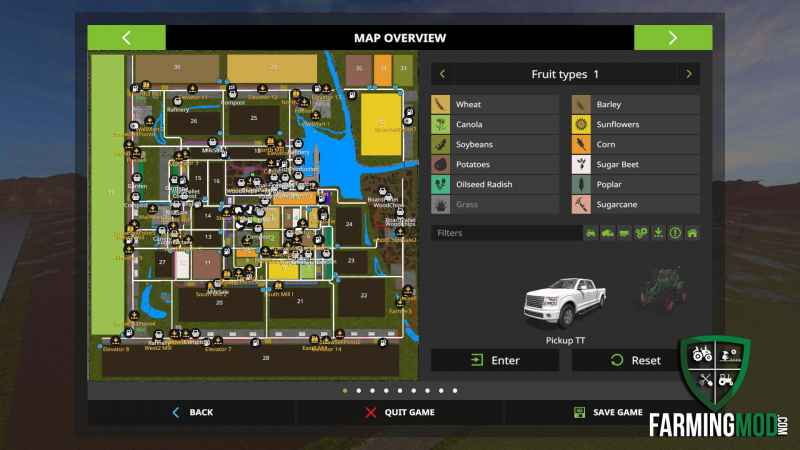
Task: Select the fifth page indicator dot
Action: coord(400,390)
